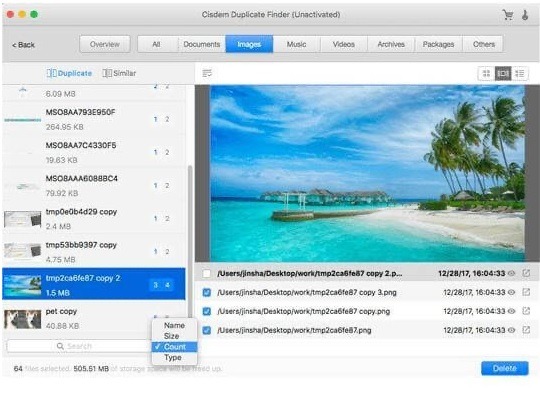Open the Overview tab

coord(105,44)
